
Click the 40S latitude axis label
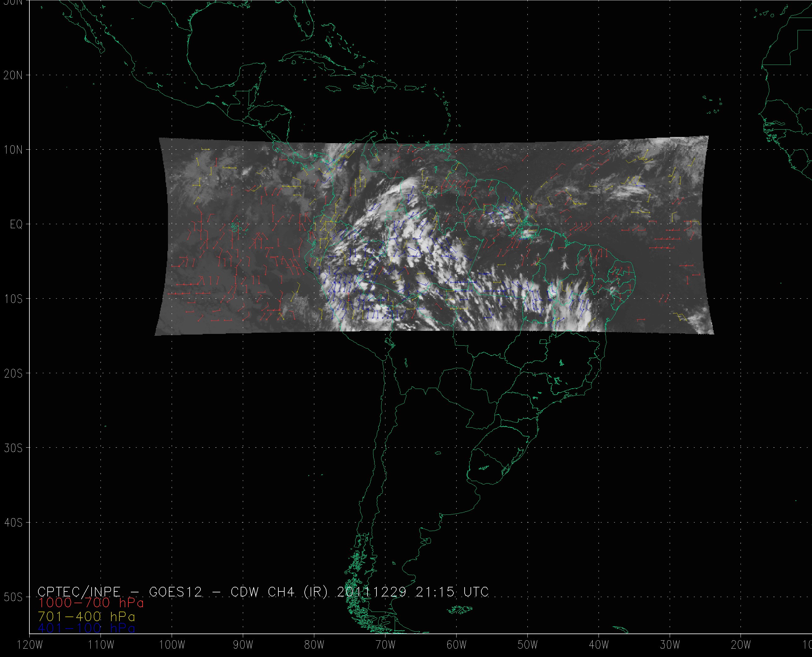click(x=13, y=523)
